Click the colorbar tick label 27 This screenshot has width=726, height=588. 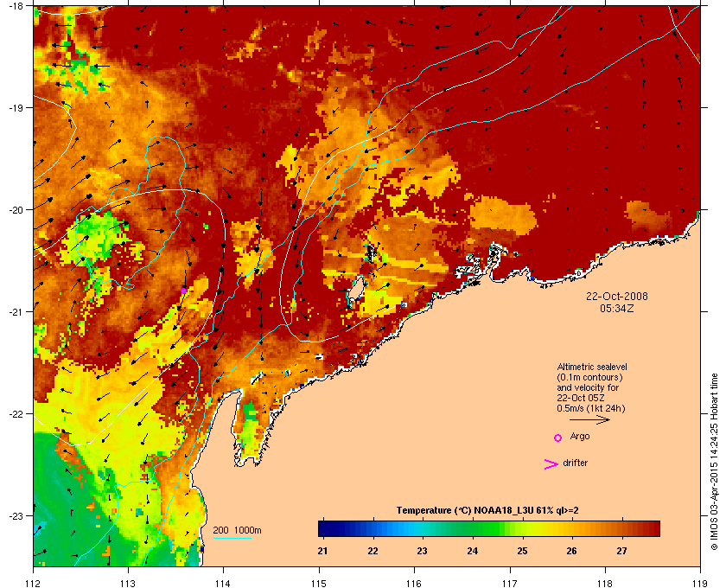(x=621, y=551)
